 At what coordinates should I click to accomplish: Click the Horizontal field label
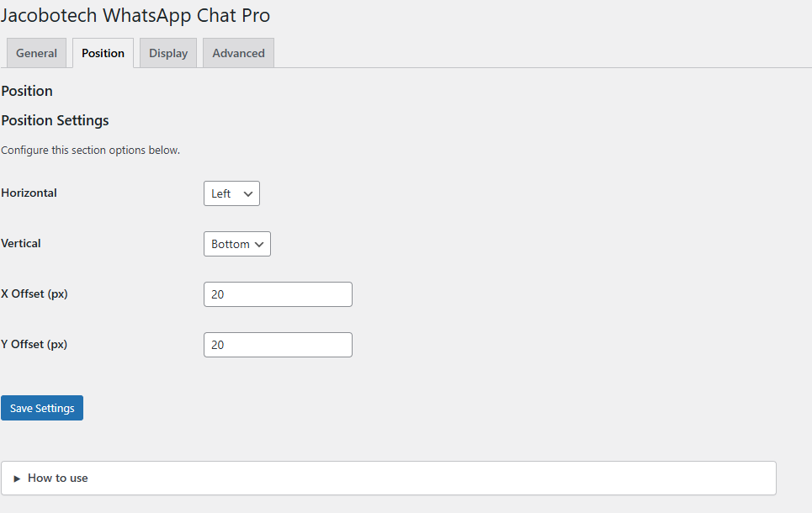click(x=29, y=193)
